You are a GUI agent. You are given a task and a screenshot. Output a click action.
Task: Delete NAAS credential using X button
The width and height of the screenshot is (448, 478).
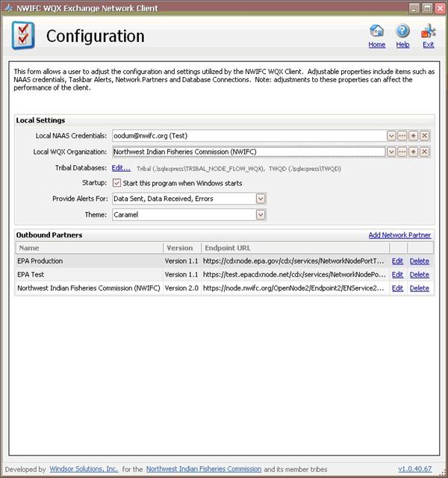(425, 136)
